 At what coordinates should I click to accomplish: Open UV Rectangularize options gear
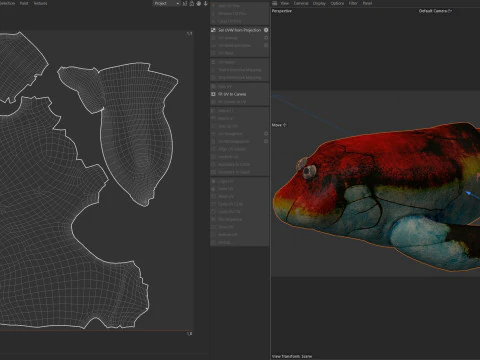(266, 141)
